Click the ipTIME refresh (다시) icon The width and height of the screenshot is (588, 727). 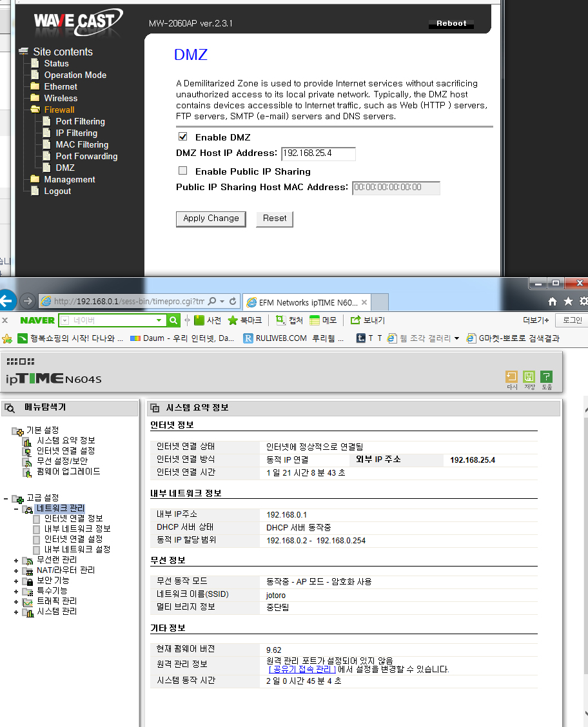[x=511, y=376]
